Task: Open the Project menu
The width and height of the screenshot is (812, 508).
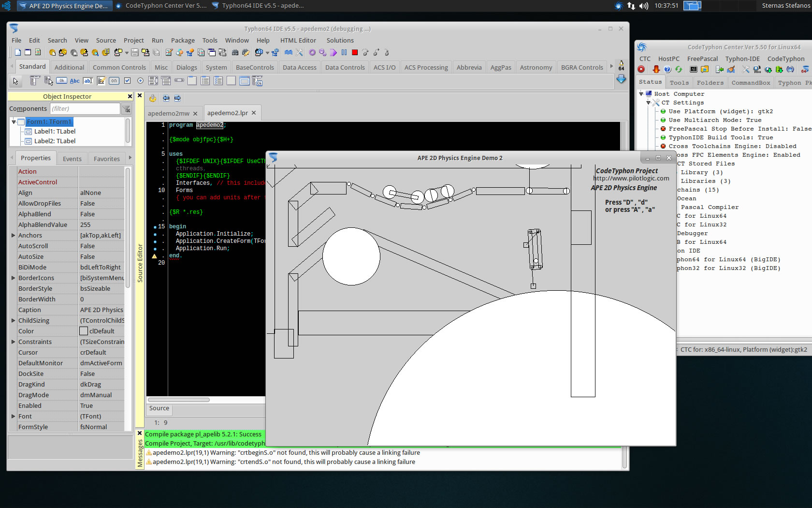Action: [x=133, y=40]
